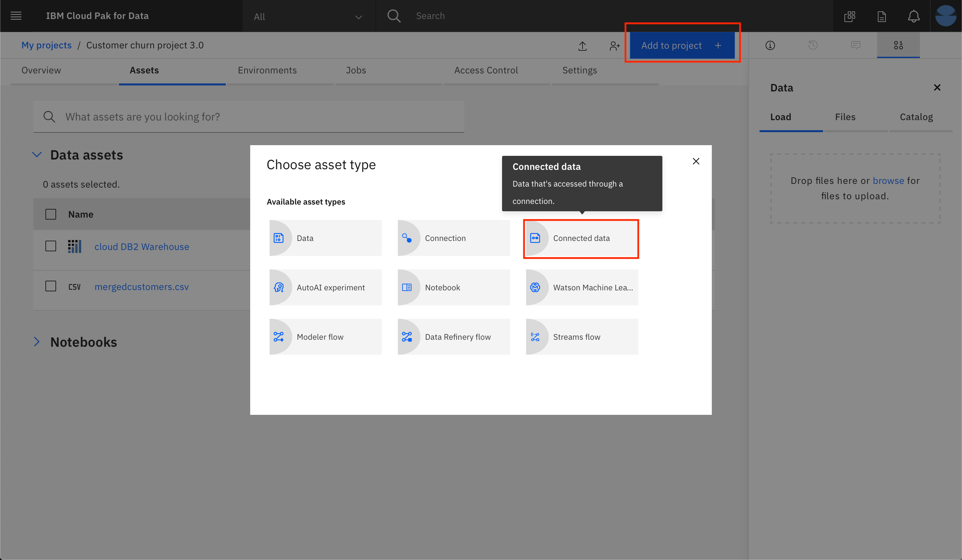Click the upload/export project icon

[582, 46]
